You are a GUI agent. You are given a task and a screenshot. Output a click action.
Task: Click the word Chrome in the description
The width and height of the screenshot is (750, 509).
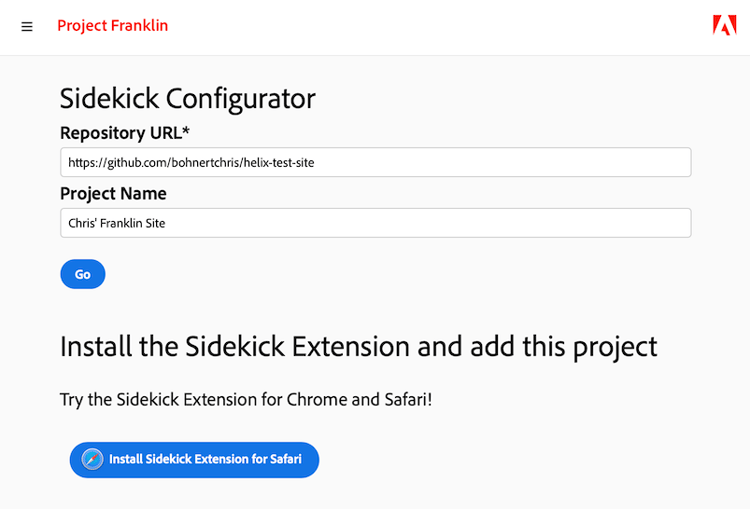click(x=316, y=399)
